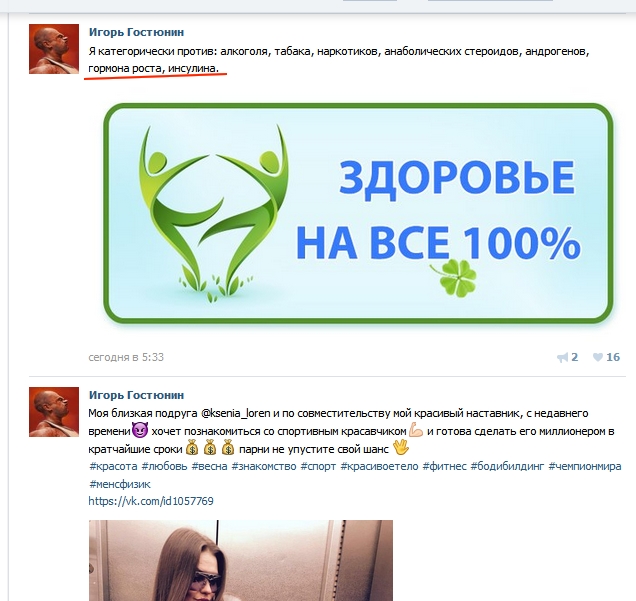Open hashtag #весна
Image resolution: width=636 pixels, height=601 pixels.
[x=209, y=466]
